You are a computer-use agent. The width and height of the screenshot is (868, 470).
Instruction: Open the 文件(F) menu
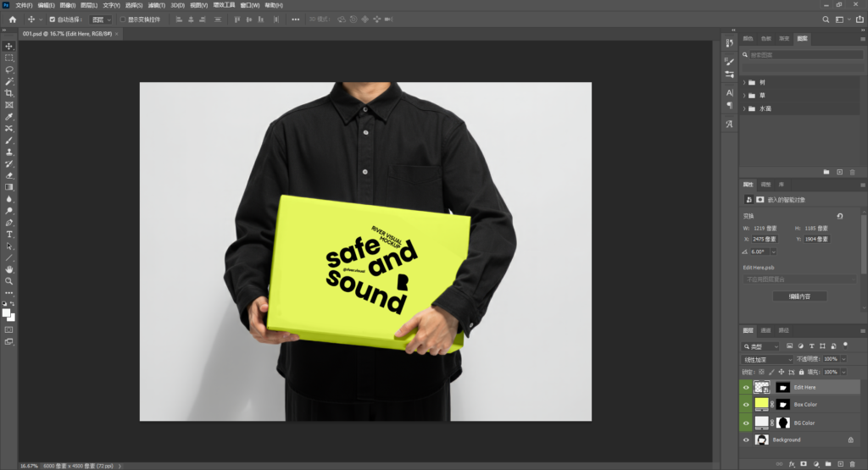click(24, 5)
